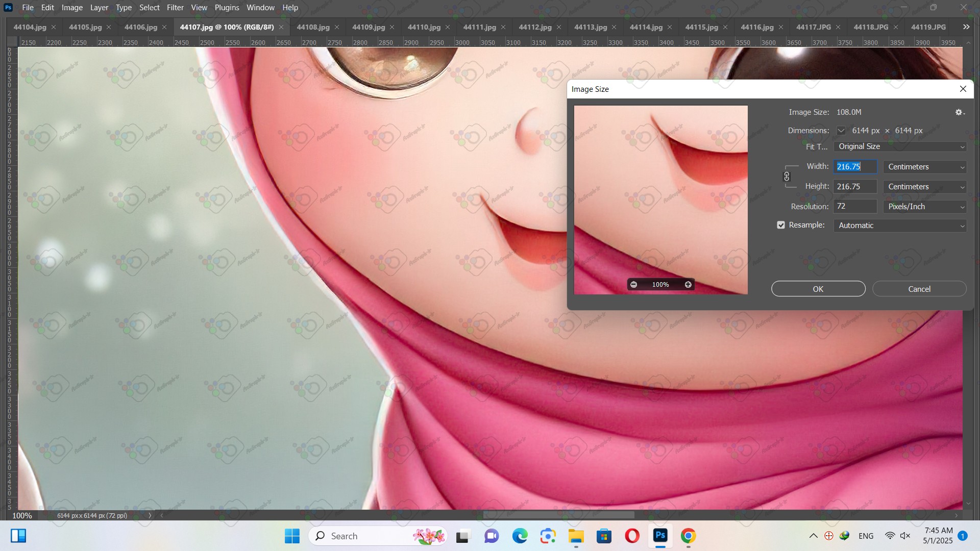The image size is (980, 551).
Task: Close the 44107.jpg document tab
Action: [x=281, y=27]
